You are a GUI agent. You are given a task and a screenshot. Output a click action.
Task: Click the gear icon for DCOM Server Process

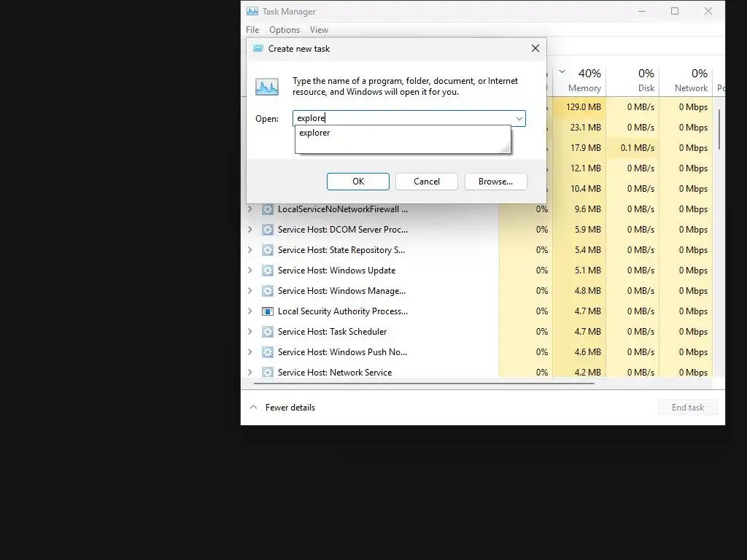(268, 230)
